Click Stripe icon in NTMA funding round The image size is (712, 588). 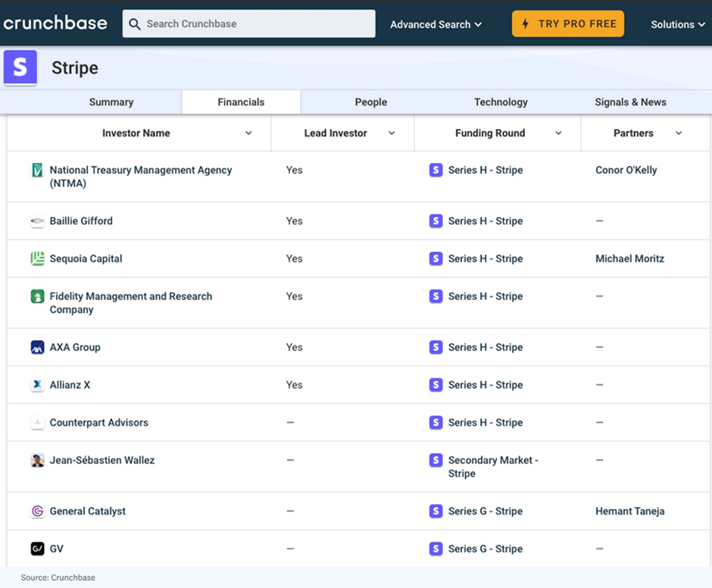(436, 170)
